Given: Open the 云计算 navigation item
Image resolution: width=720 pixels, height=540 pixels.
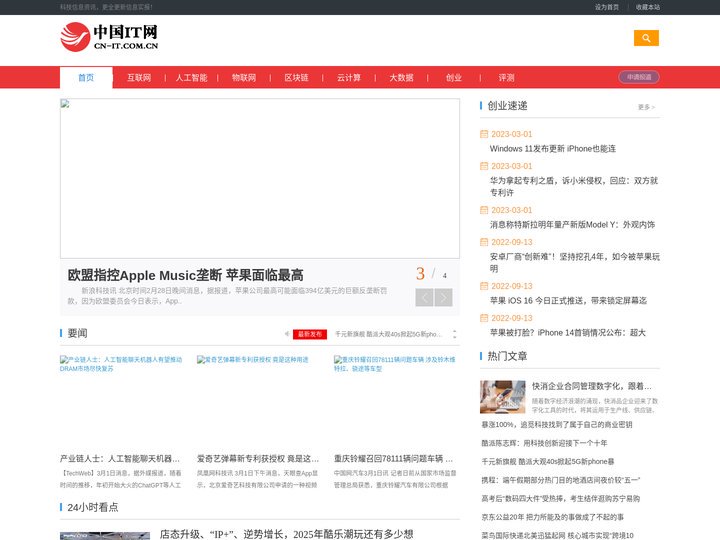Looking at the screenshot, I should pos(349,78).
